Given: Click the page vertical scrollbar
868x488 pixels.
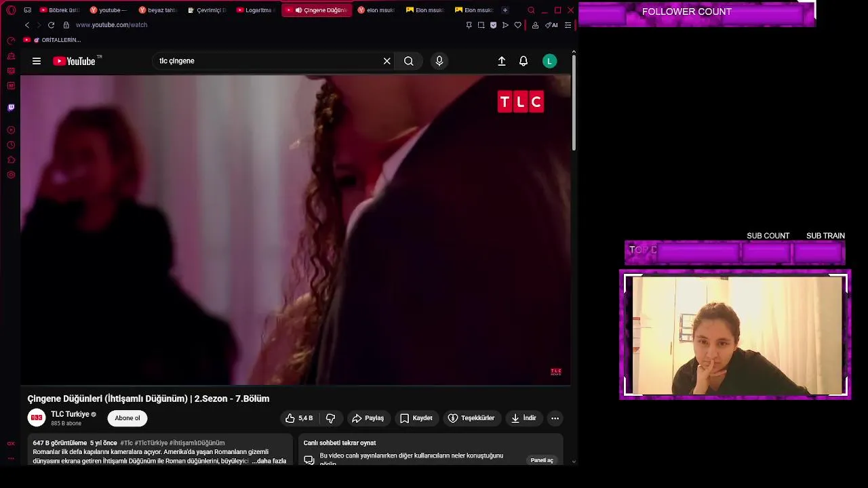Looking at the screenshot, I should (574, 103).
